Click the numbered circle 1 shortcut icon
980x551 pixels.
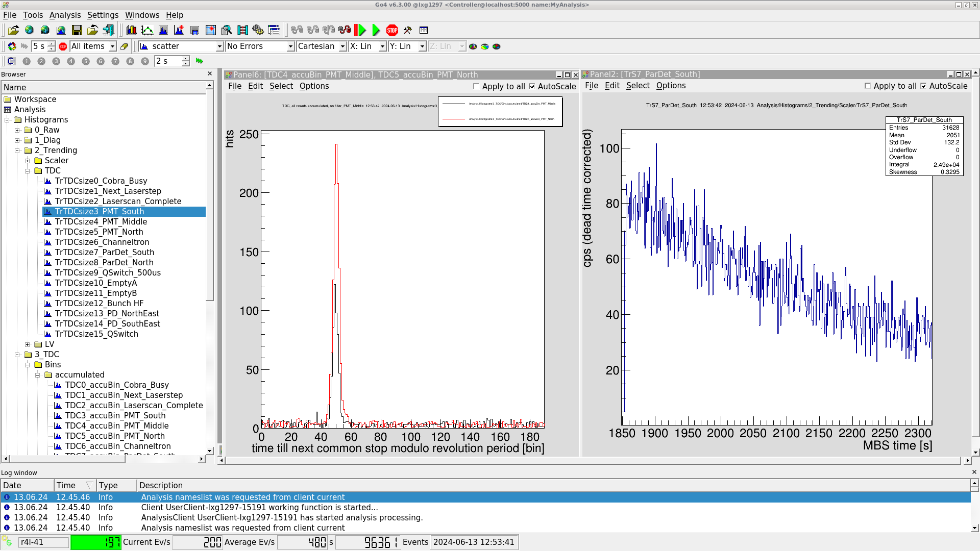click(x=27, y=61)
